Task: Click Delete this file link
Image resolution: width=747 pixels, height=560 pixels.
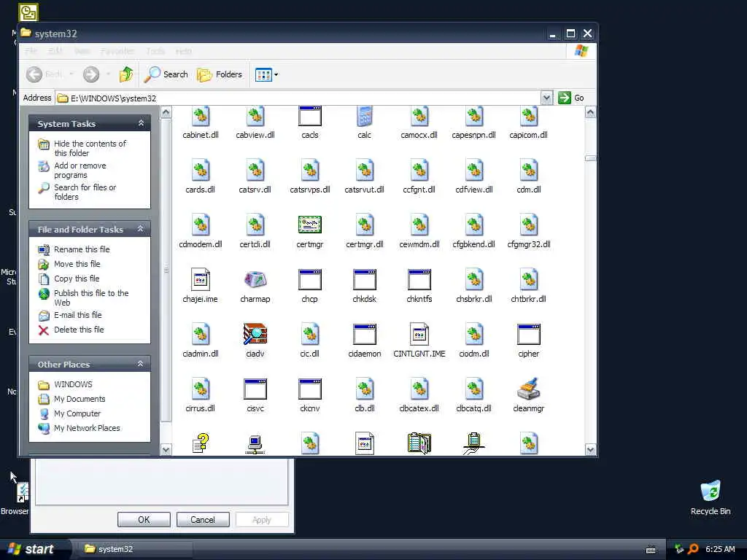Action: (79, 330)
